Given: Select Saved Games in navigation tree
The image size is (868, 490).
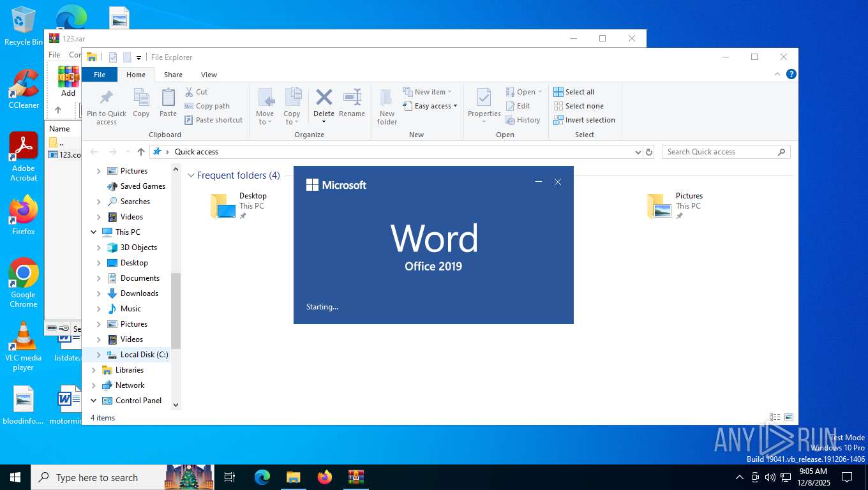Looking at the screenshot, I should click(142, 186).
